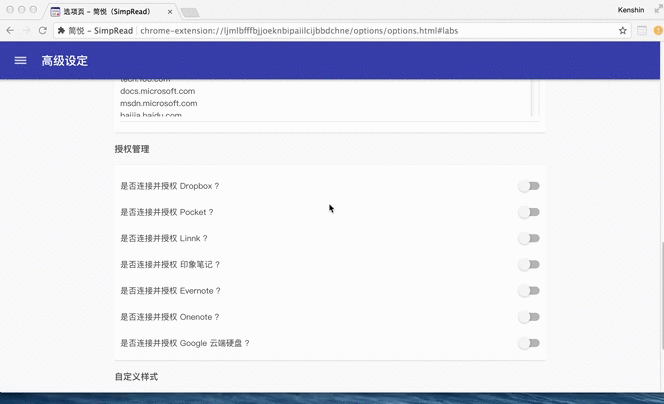Close the SimpRead options tab
The width and height of the screenshot is (664, 404).
pyautogui.click(x=170, y=12)
